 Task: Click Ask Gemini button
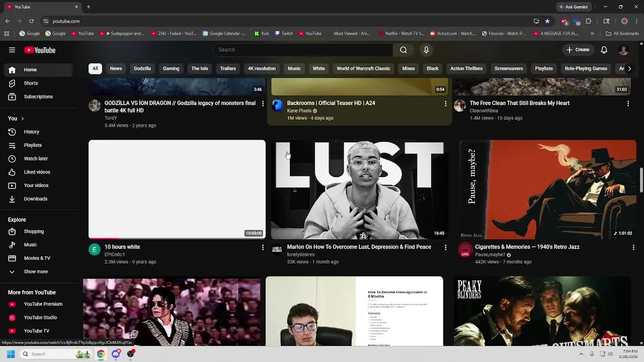pyautogui.click(x=573, y=7)
